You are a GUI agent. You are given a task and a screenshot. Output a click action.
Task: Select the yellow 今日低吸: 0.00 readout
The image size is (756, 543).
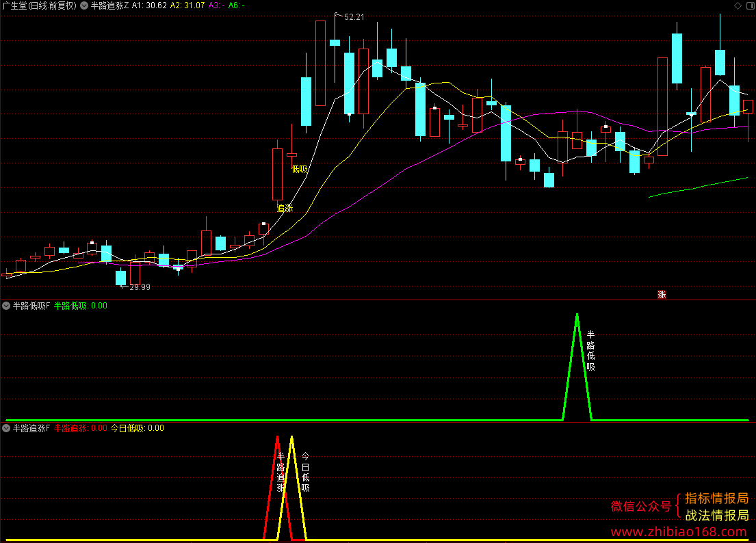coord(138,428)
